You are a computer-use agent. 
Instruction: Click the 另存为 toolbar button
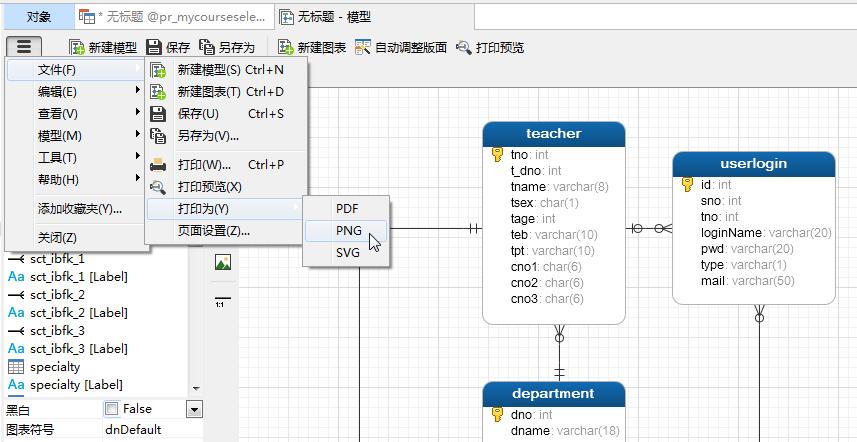[227, 48]
